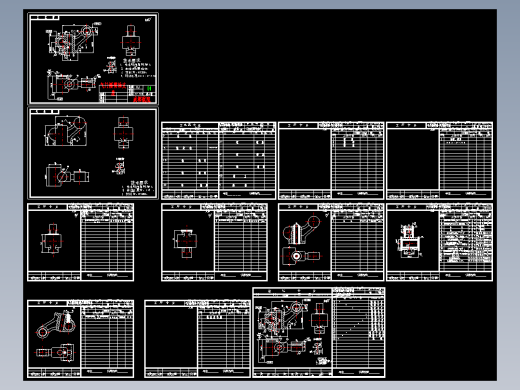Open the process card showing inverted T-shaped part
Viewport: 520px width, 390px height.
(x=214, y=242)
